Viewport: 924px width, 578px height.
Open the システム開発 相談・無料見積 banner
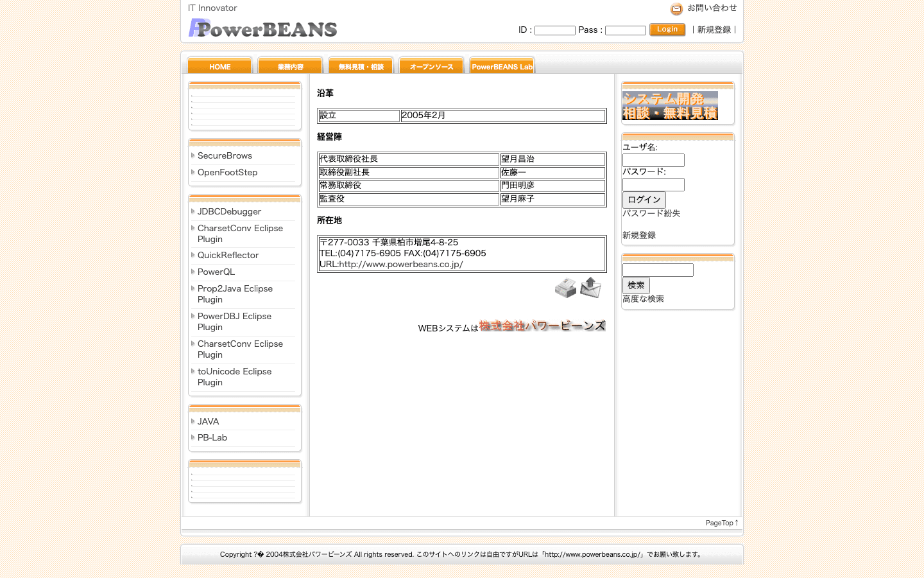670,105
